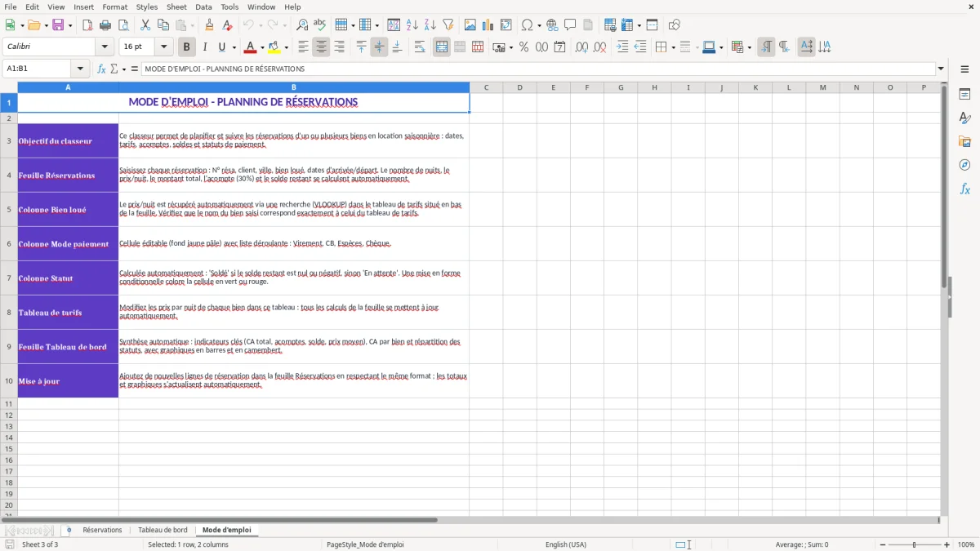This screenshot has height=551, width=980.
Task: Apply yellow background color swatch
Action: coord(274,47)
